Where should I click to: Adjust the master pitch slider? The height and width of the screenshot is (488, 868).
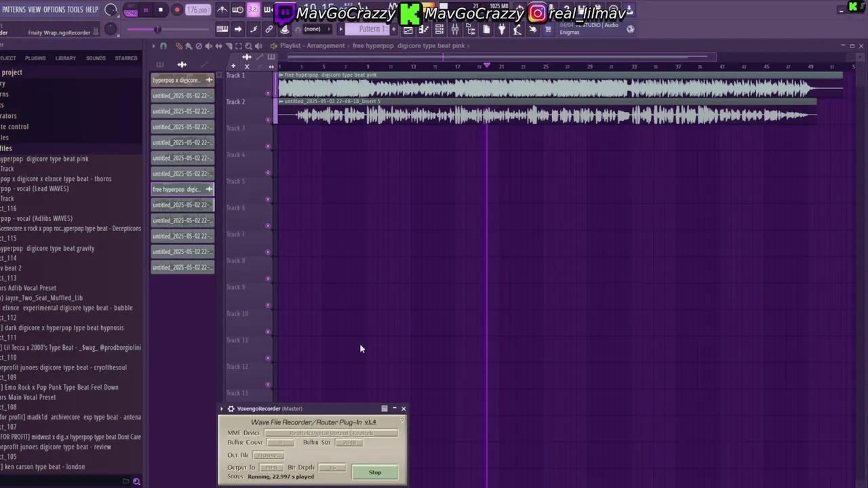pos(157,29)
